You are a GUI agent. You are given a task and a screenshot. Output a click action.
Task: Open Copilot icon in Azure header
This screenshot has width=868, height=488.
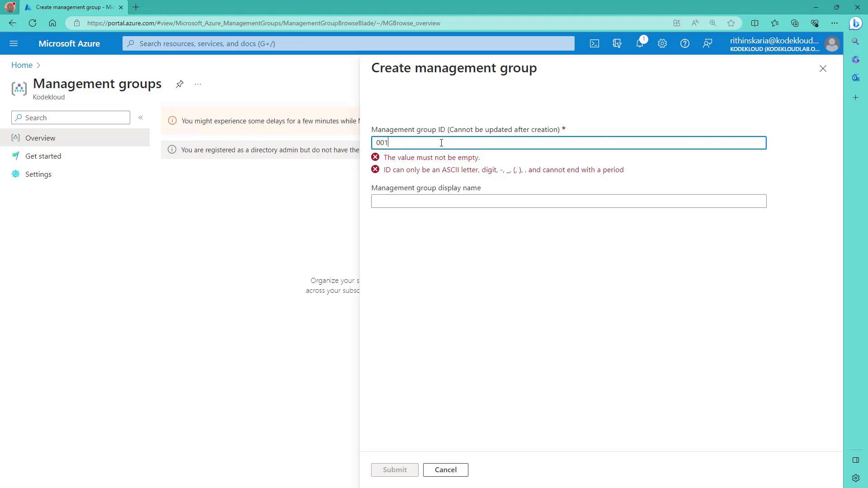617,43
